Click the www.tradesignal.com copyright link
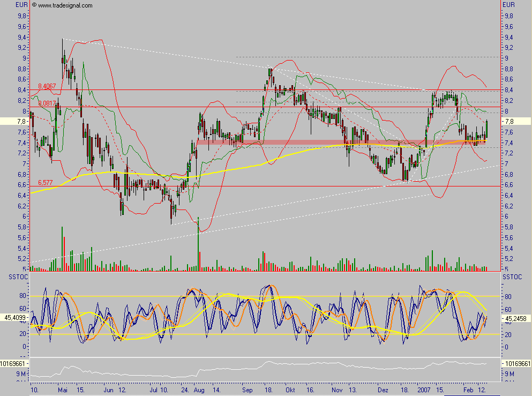 [x=62, y=5]
